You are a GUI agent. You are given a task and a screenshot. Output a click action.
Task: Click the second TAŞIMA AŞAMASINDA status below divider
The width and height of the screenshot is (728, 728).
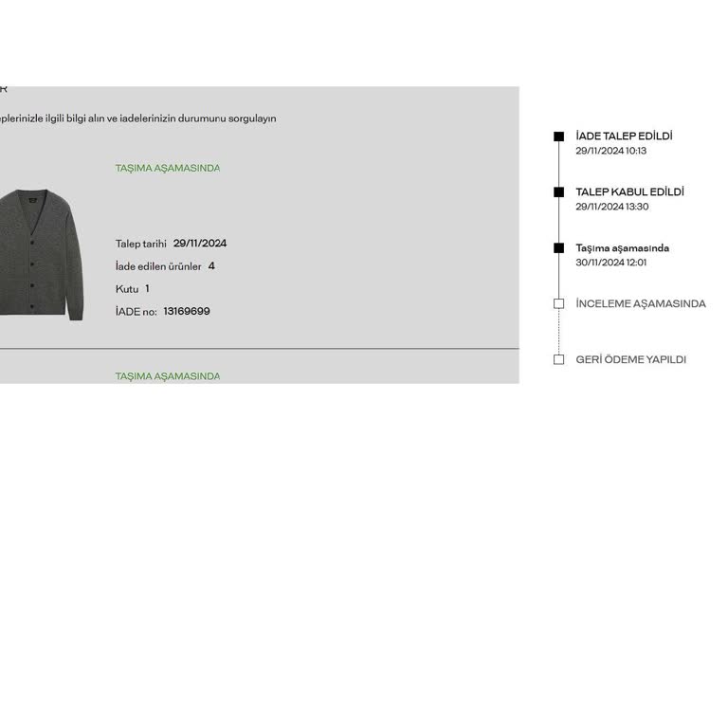[168, 376]
